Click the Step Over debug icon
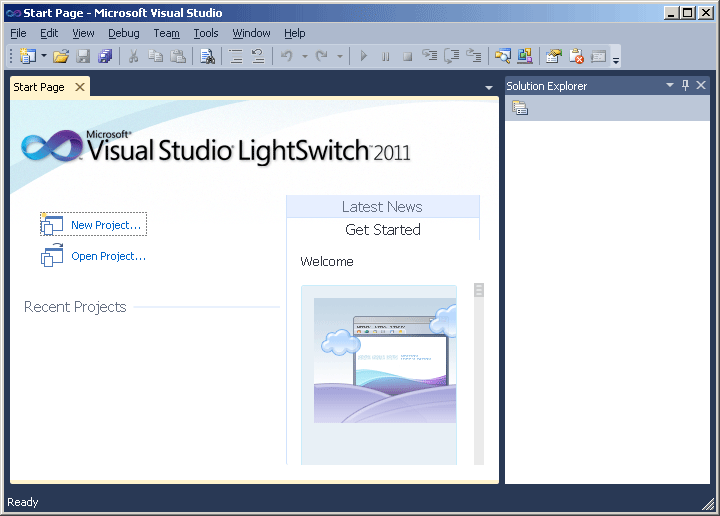 452,56
